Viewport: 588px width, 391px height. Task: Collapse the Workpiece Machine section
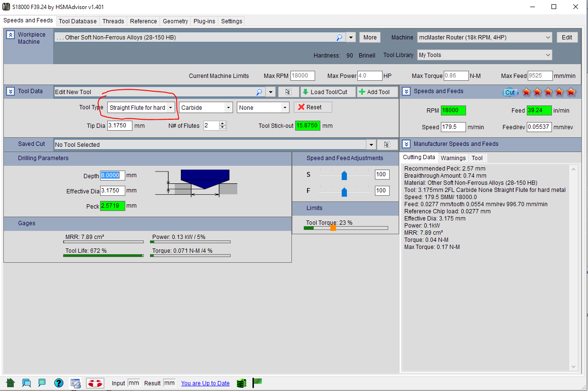10,35
